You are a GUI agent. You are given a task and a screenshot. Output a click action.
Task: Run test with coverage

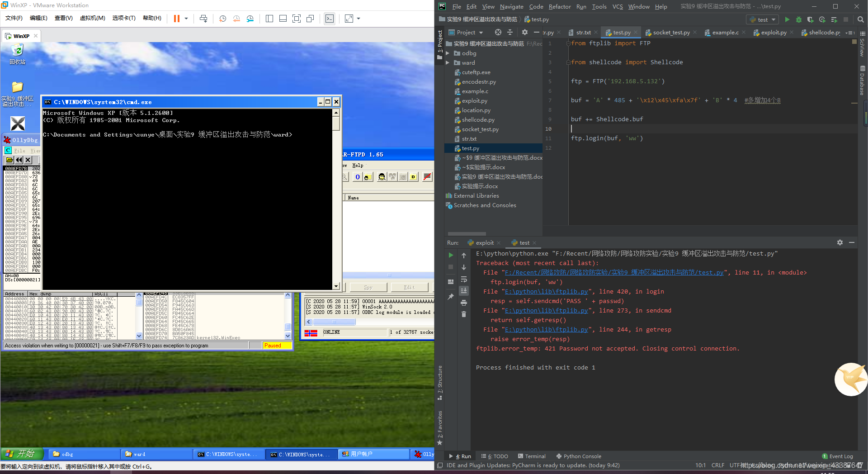coord(810,19)
